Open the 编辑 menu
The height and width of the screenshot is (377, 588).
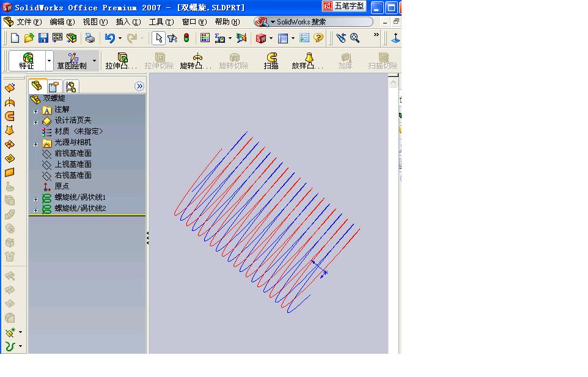pyautogui.click(x=62, y=22)
